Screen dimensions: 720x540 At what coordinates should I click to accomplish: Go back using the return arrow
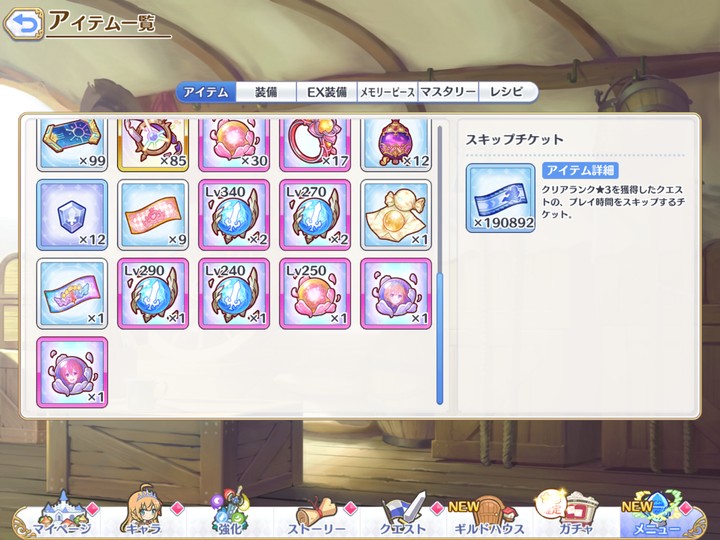click(23, 23)
